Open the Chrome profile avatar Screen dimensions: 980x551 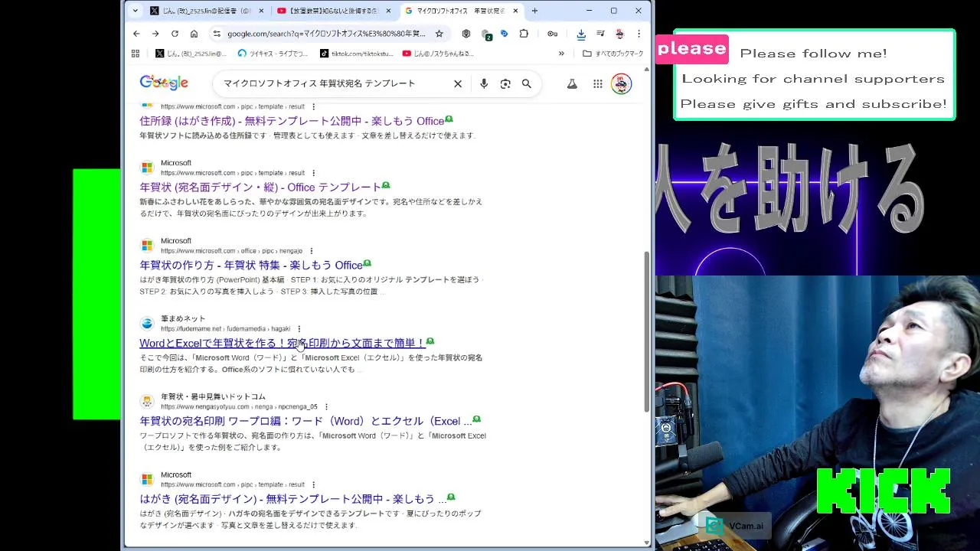[619, 34]
